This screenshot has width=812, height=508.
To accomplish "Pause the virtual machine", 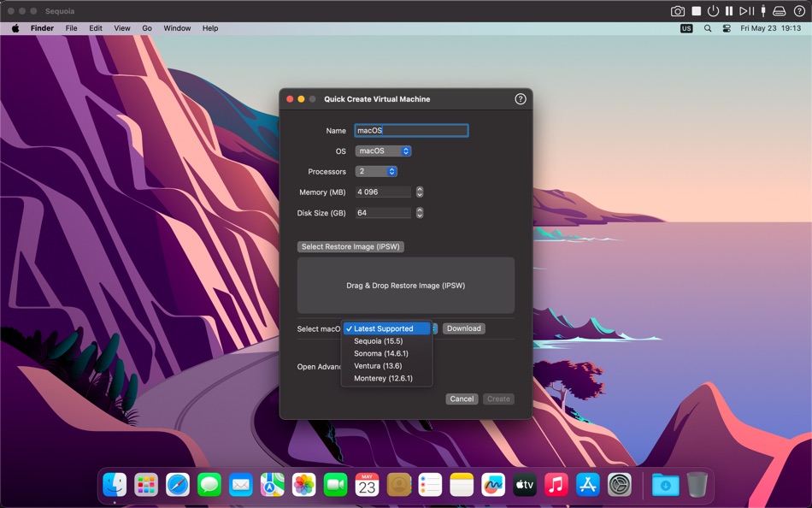I will pos(730,10).
